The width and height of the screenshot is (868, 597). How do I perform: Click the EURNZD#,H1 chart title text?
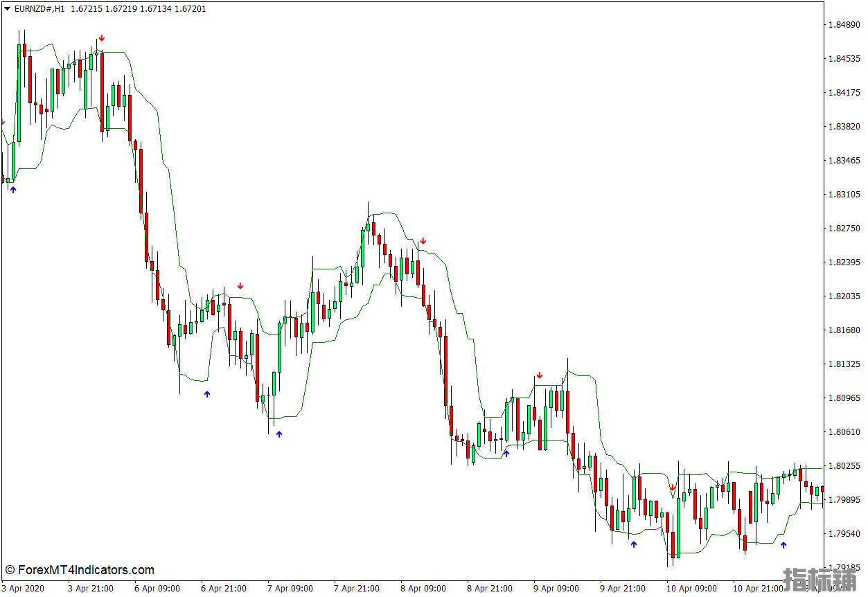click(41, 9)
